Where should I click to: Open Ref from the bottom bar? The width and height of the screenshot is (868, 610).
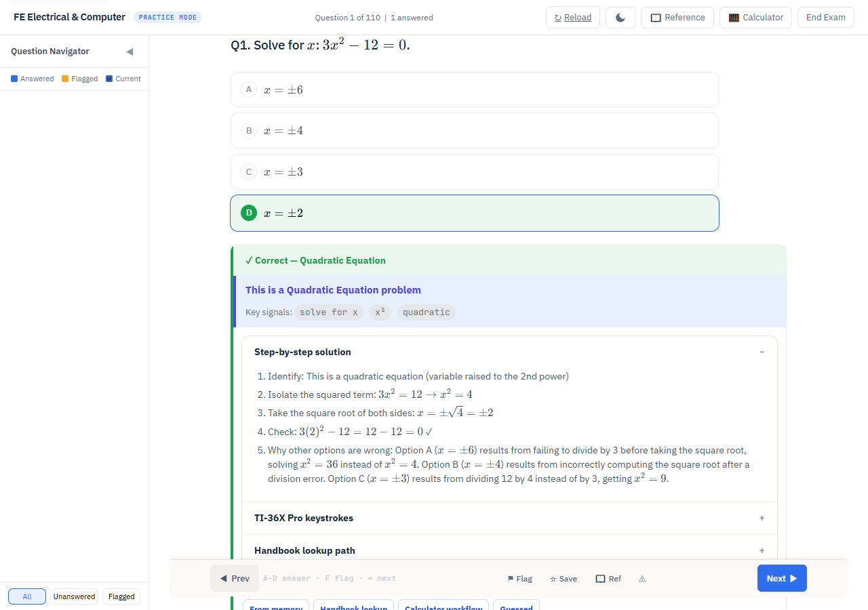click(608, 579)
